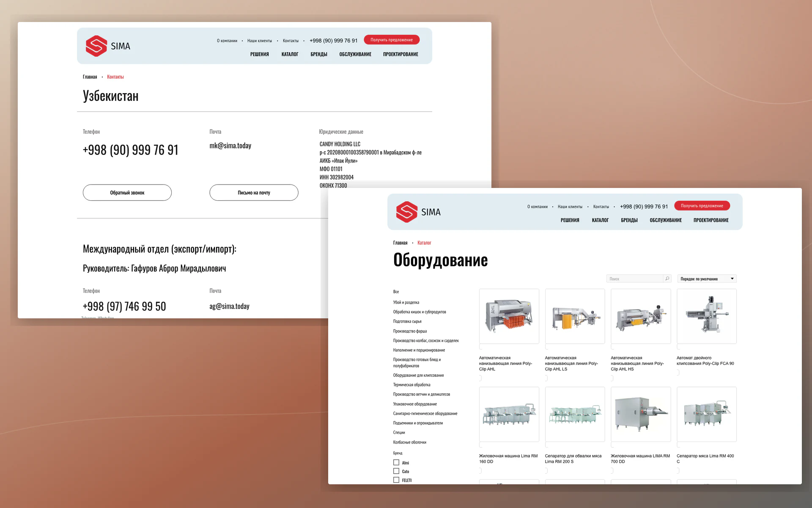Open ПРОЕКТИРОВАНИЕ menu on the contacts page
This screenshot has height=508, width=812.
[x=401, y=54]
